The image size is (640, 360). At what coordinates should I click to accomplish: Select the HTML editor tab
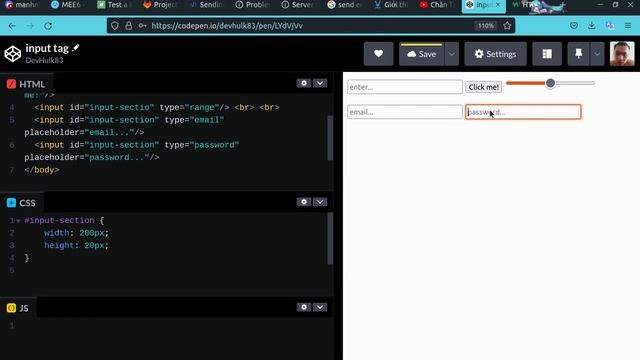pos(26,84)
